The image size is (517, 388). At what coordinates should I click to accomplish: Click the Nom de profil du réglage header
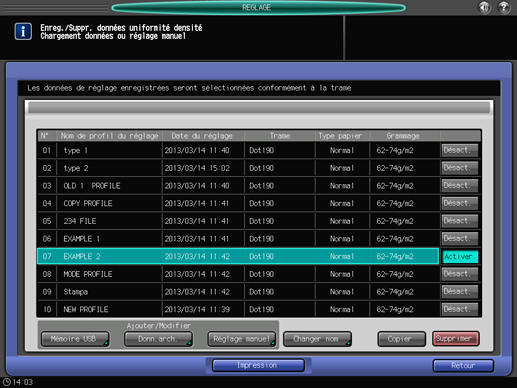(x=109, y=136)
